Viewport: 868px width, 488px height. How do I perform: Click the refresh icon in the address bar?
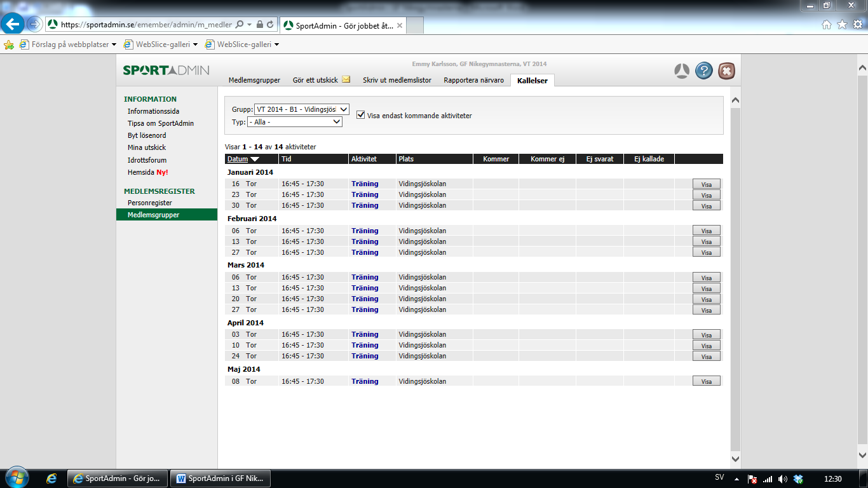270,25
